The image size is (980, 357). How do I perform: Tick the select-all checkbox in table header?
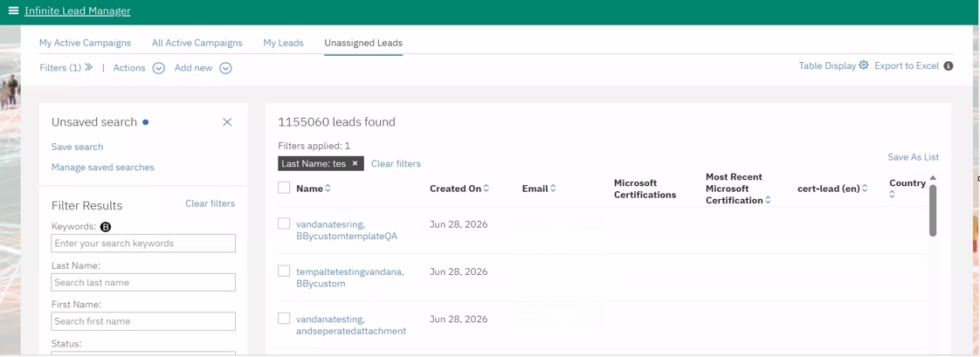click(284, 188)
